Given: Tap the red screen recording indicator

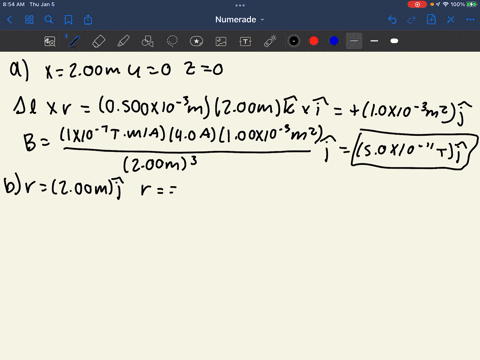Looking at the screenshot, I should pyautogui.click(x=417, y=4).
